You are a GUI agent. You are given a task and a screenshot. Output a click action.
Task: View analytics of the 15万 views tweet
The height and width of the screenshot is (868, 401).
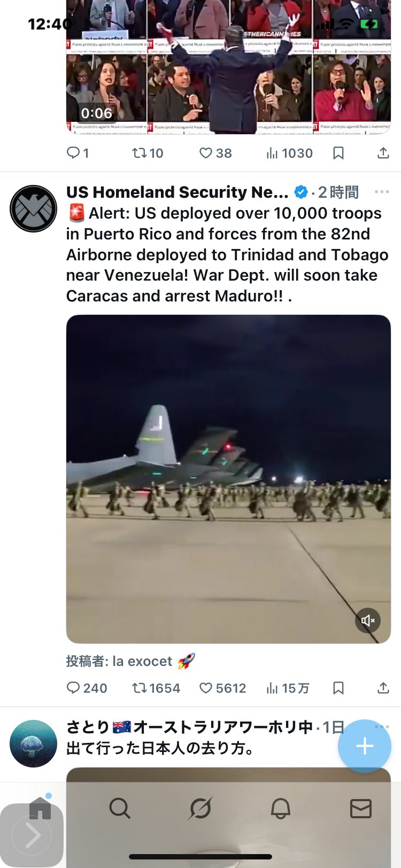(288, 688)
